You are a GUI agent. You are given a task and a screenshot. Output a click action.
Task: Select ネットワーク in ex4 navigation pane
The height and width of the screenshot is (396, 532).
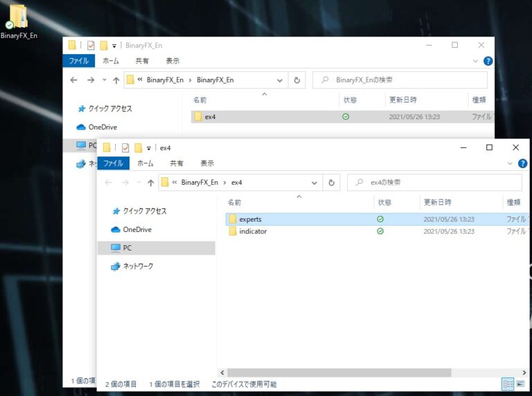tap(138, 267)
